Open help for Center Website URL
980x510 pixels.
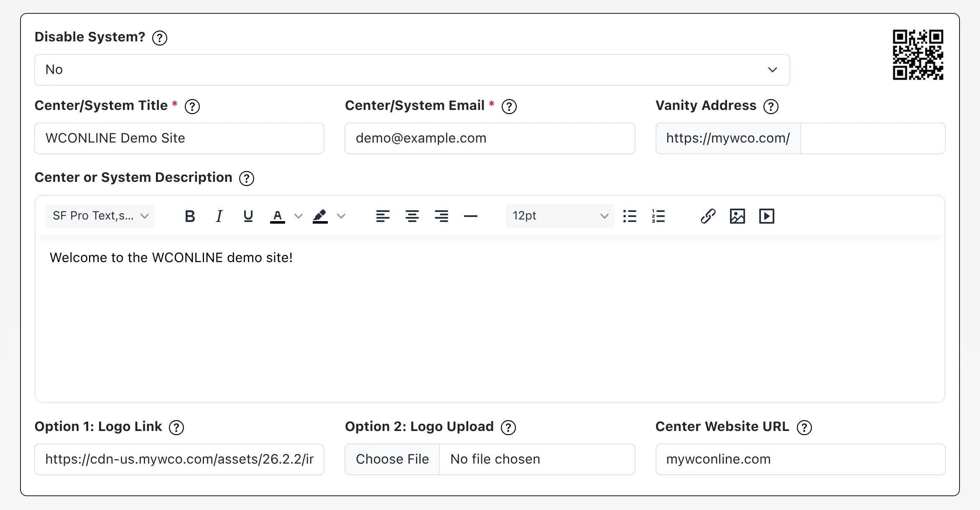[804, 428]
